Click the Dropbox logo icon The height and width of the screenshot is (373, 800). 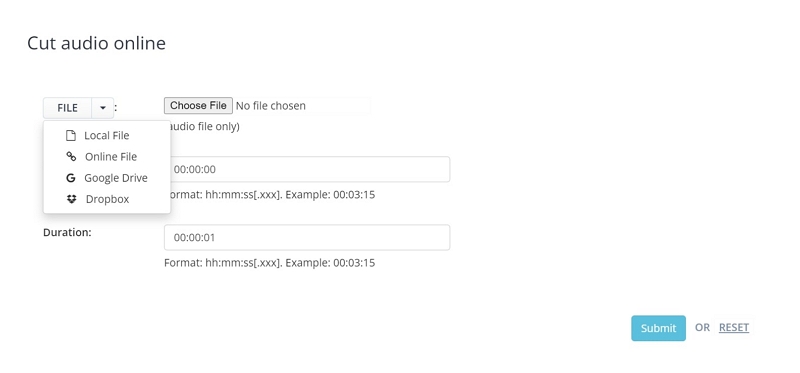(71, 199)
